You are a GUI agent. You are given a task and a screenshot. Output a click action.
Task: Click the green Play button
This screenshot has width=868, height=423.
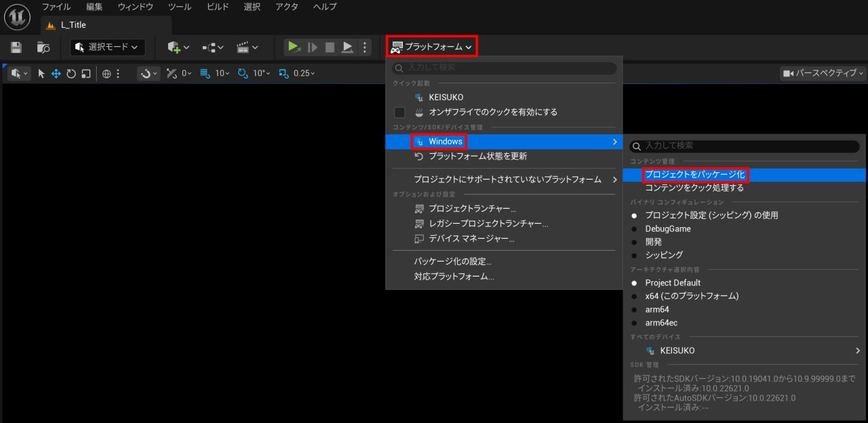coord(293,47)
